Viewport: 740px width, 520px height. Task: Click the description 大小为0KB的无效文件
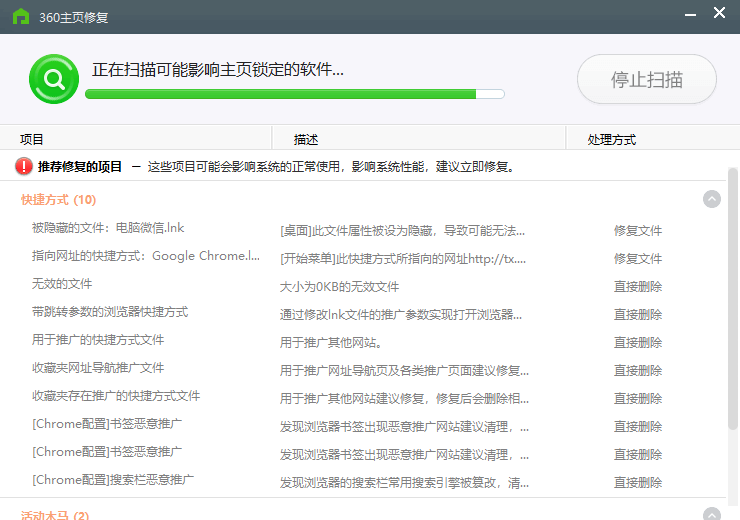(x=339, y=286)
